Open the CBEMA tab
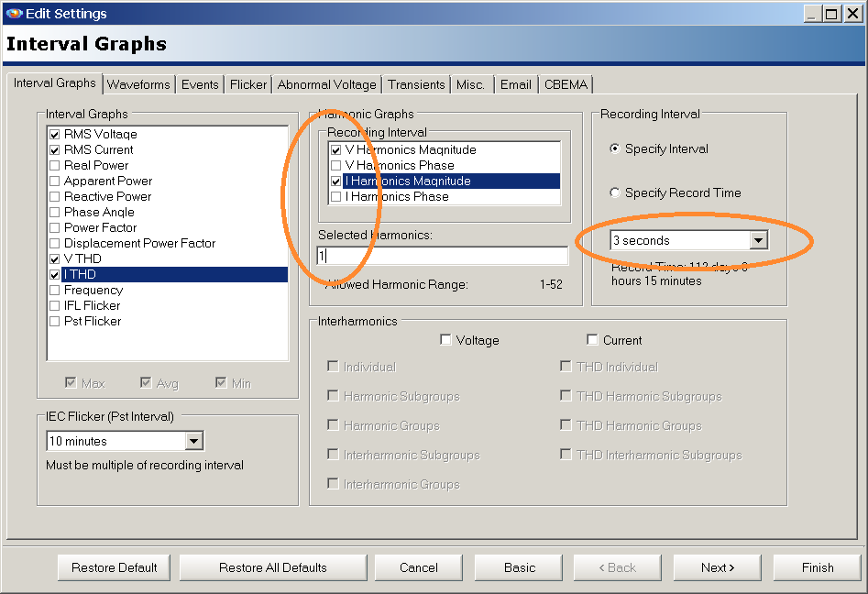This screenshot has height=594, width=868. pos(566,83)
